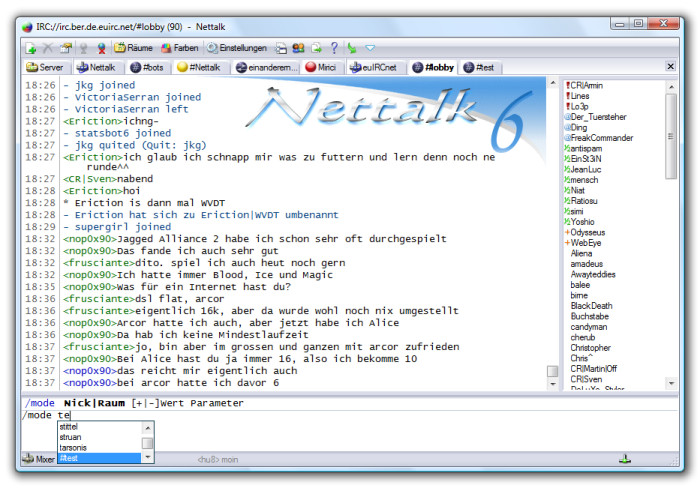
Task: Choose highlighted #test autocomplete entry
Action: coord(99,458)
